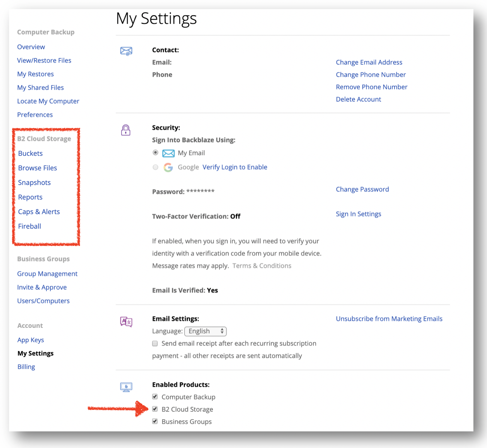The image size is (487, 448).
Task: Click the Two-Factor Verification: Off text
Action: point(196,216)
